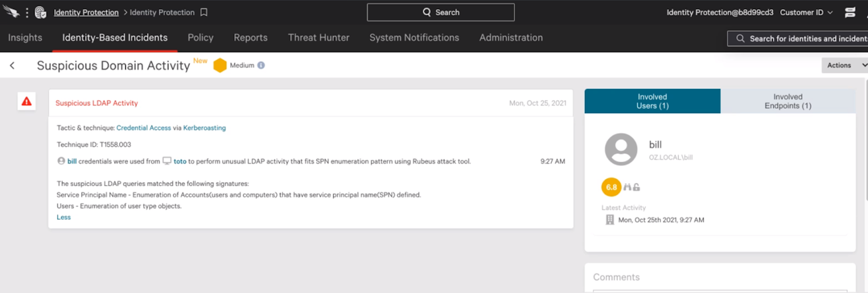
Task: Click the Suspicious Domain Activity title
Action: (x=113, y=65)
